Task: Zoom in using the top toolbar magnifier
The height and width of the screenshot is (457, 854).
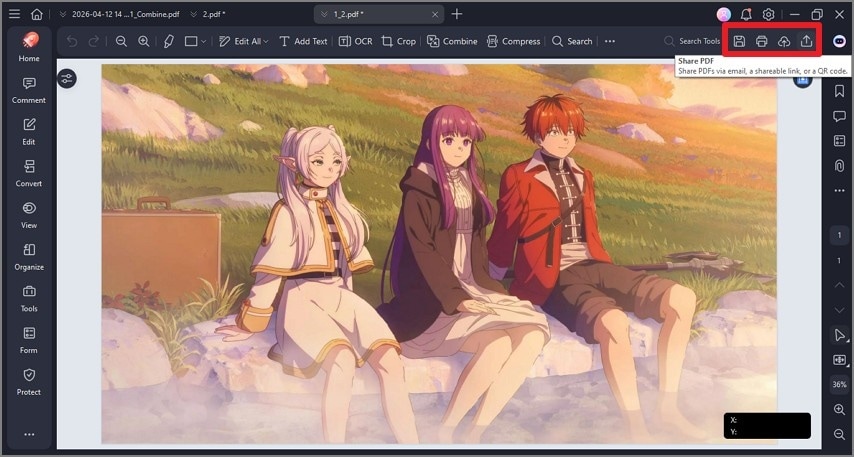Action: coord(144,41)
